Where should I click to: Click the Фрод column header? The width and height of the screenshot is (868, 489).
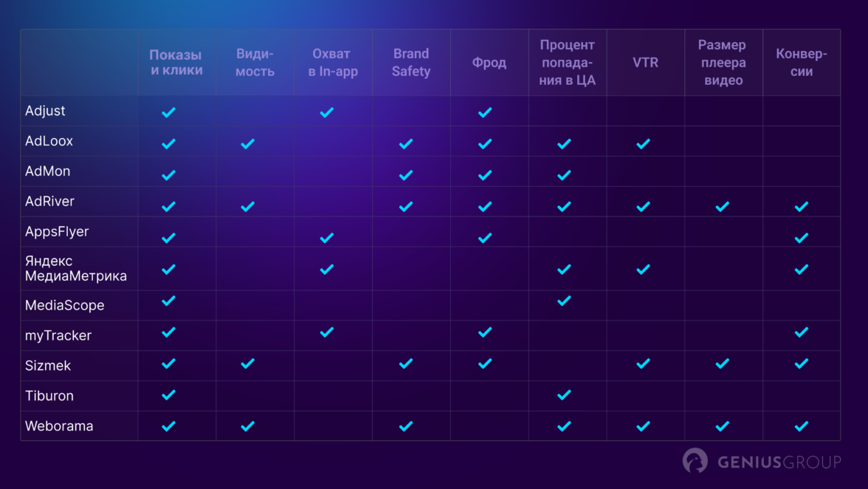[489, 63]
